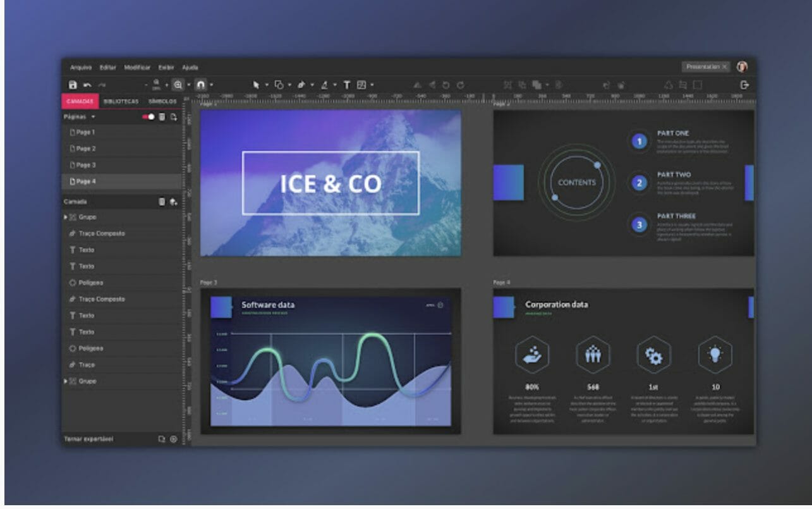This screenshot has width=812, height=509.
Task: Select the Text tool in the toolbar
Action: pyautogui.click(x=347, y=83)
